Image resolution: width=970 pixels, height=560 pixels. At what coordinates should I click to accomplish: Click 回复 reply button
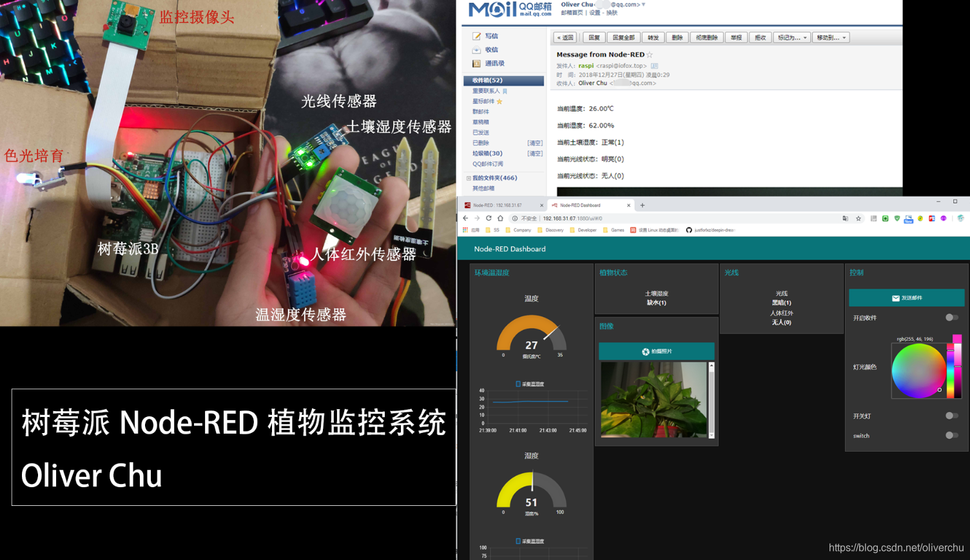[594, 37]
